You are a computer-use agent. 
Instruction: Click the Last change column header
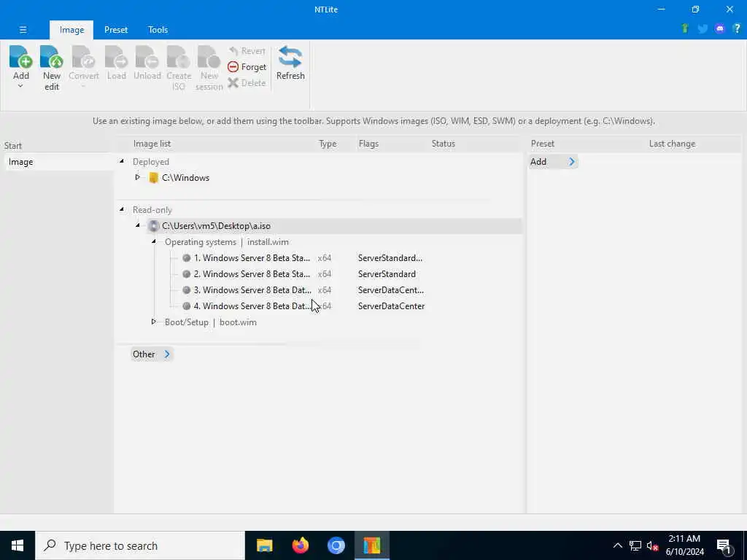tap(672, 144)
